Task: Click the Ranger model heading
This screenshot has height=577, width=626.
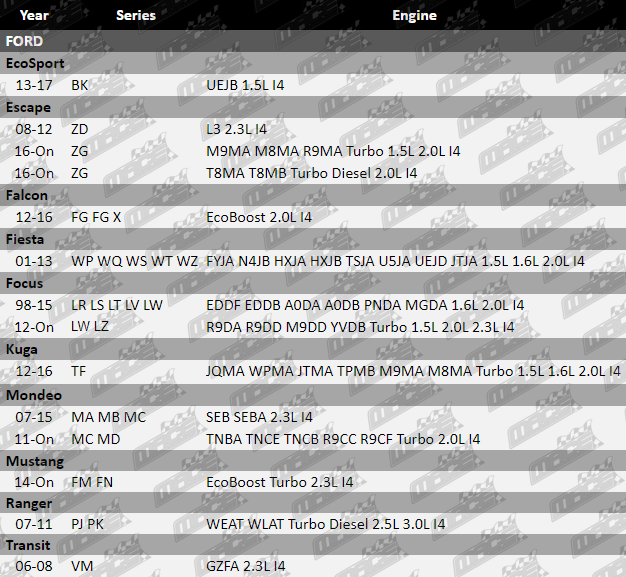Action: [x=30, y=504]
